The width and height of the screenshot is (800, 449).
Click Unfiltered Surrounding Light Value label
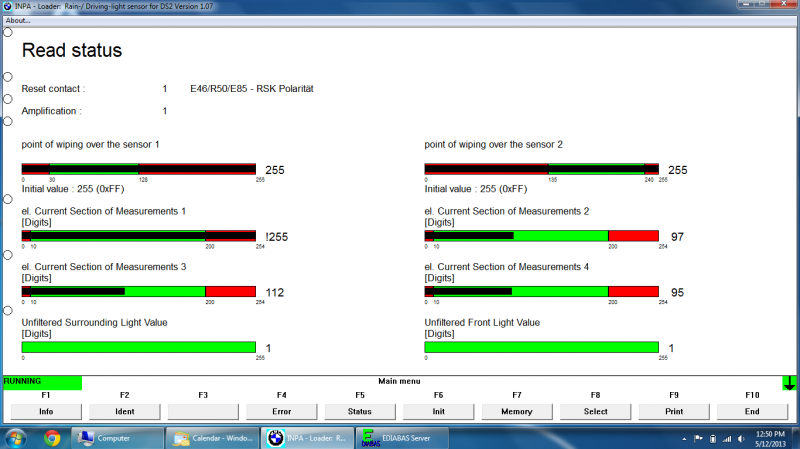click(x=94, y=322)
